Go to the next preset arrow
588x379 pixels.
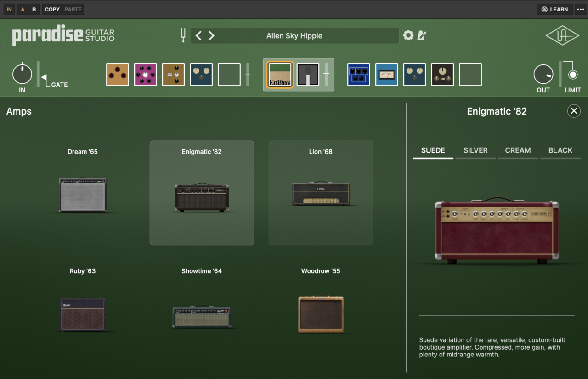(211, 35)
